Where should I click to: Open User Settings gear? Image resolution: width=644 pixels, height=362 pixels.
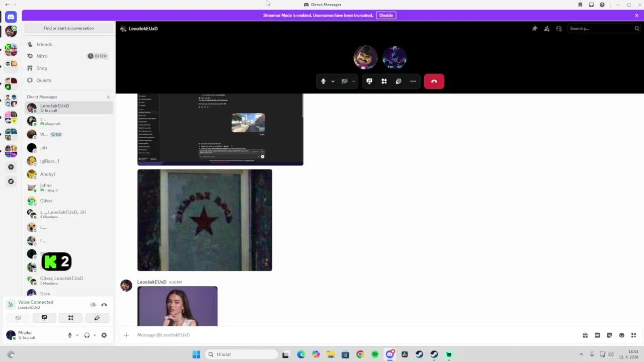tap(104, 335)
